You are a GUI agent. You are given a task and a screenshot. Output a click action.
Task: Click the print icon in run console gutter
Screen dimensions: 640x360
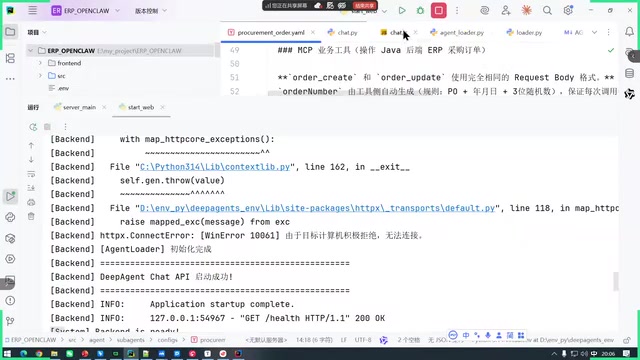tap(31, 202)
